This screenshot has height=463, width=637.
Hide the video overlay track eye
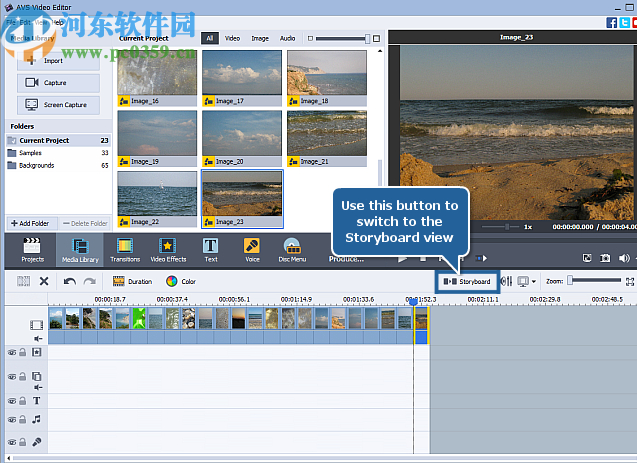[x=12, y=377]
